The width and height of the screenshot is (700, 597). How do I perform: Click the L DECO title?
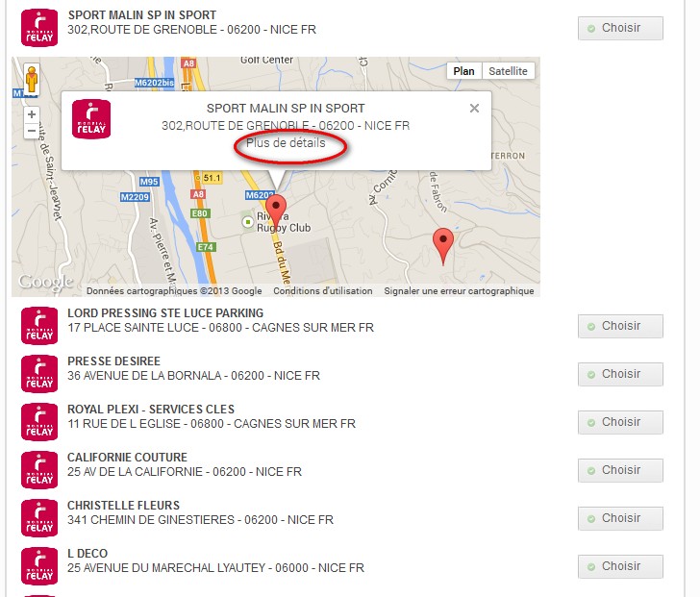[87, 554]
